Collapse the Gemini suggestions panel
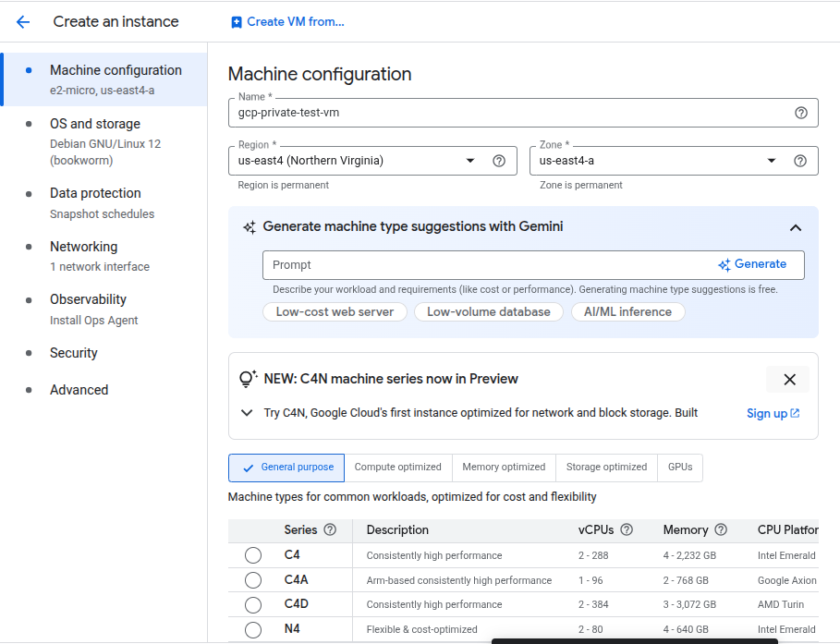 pos(796,227)
